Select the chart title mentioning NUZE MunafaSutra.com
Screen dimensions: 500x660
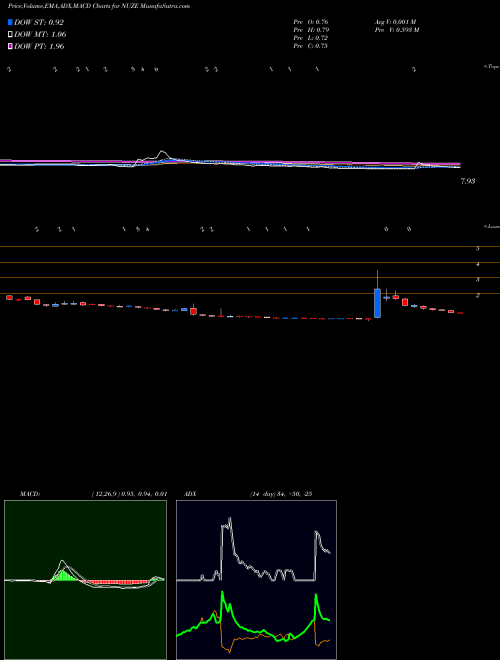pyautogui.click(x=98, y=7)
